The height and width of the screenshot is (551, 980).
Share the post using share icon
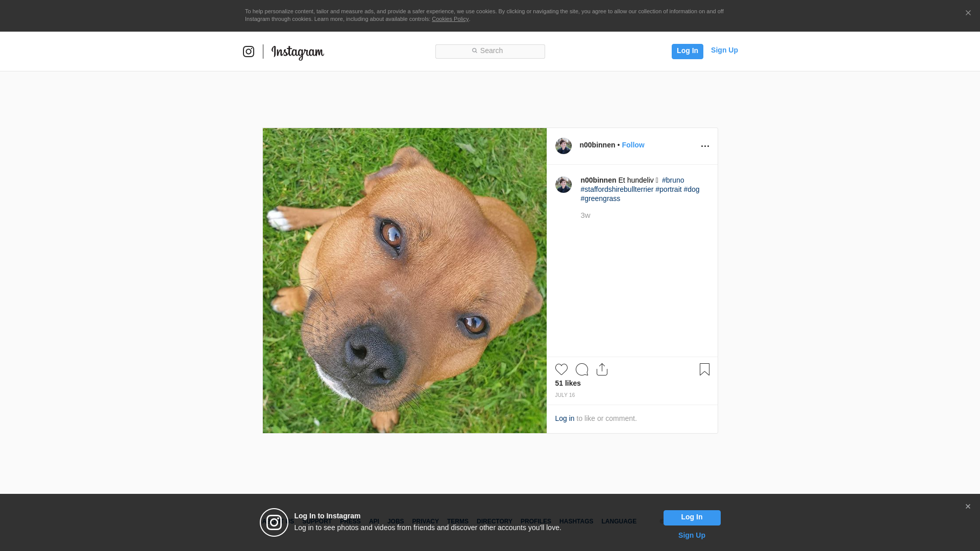[602, 369]
